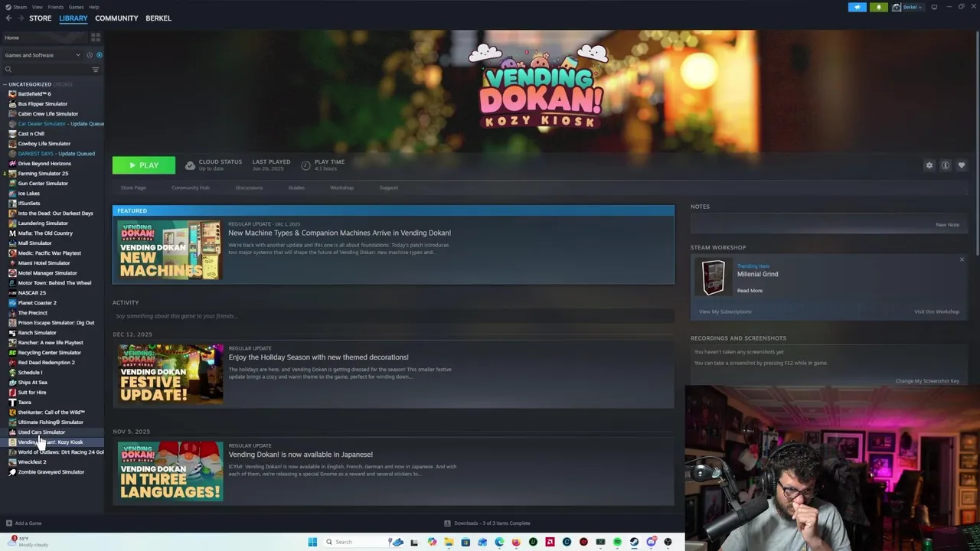The image size is (980, 551).
Task: Open the Guides link
Action: click(x=296, y=187)
